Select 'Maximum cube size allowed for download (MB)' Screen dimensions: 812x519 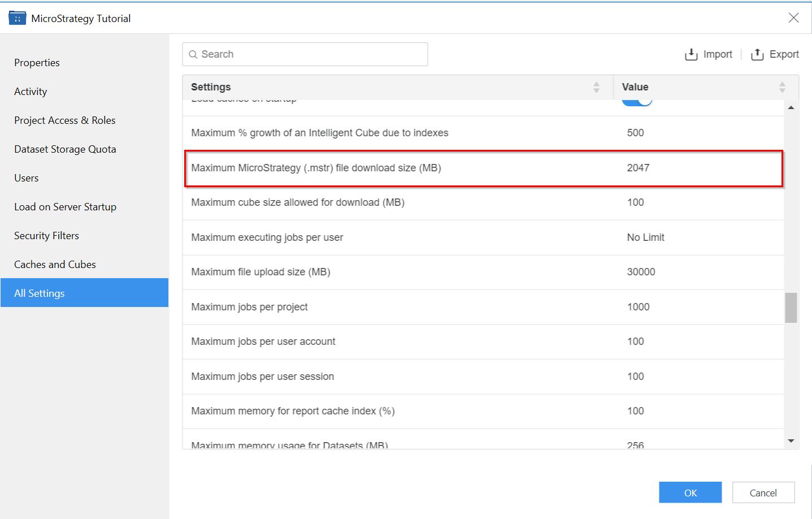pos(298,202)
